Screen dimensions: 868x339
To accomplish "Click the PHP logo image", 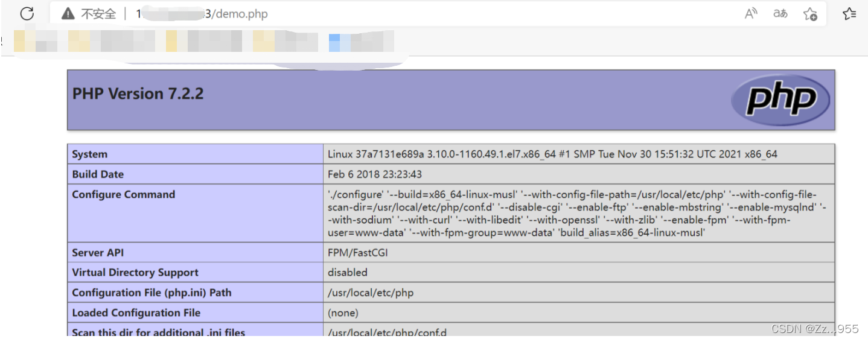I will click(x=780, y=100).
